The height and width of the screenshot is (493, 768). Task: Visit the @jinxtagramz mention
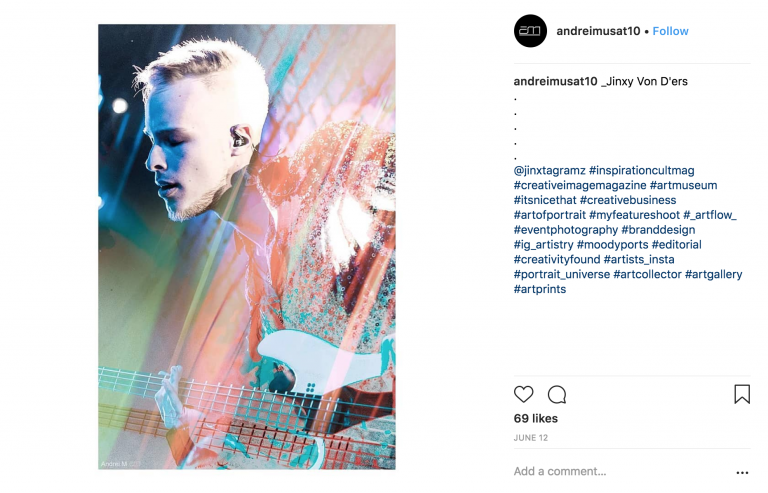coord(550,170)
